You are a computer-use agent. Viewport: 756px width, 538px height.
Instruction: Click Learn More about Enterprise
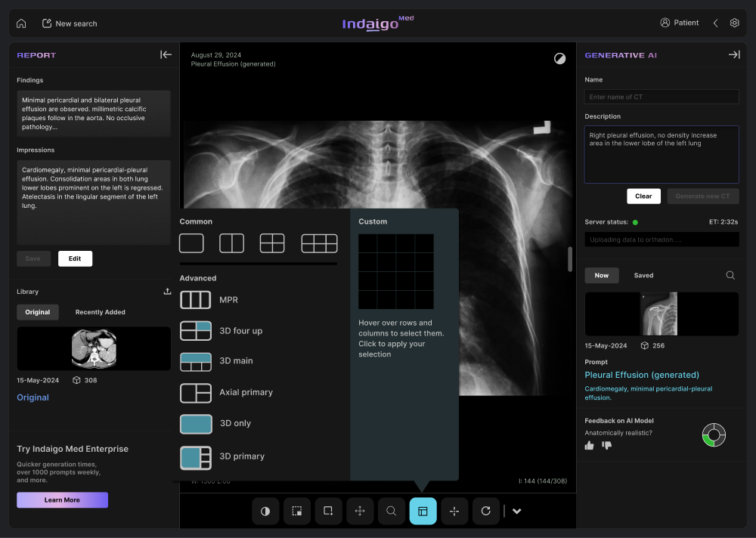(x=62, y=500)
